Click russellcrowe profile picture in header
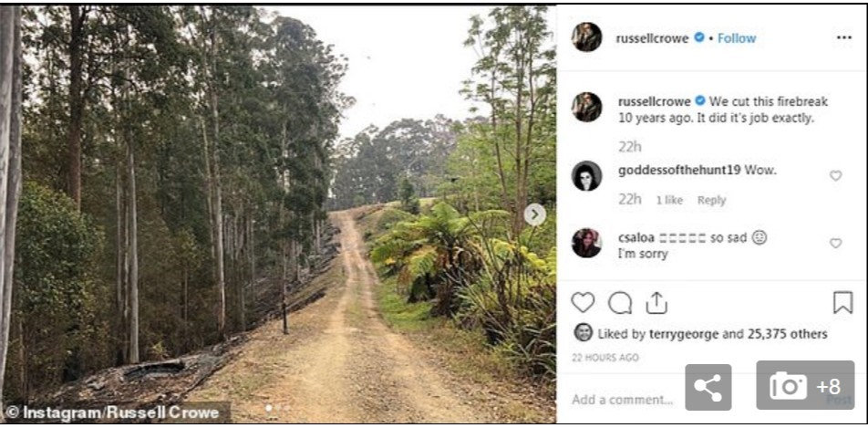 click(586, 37)
